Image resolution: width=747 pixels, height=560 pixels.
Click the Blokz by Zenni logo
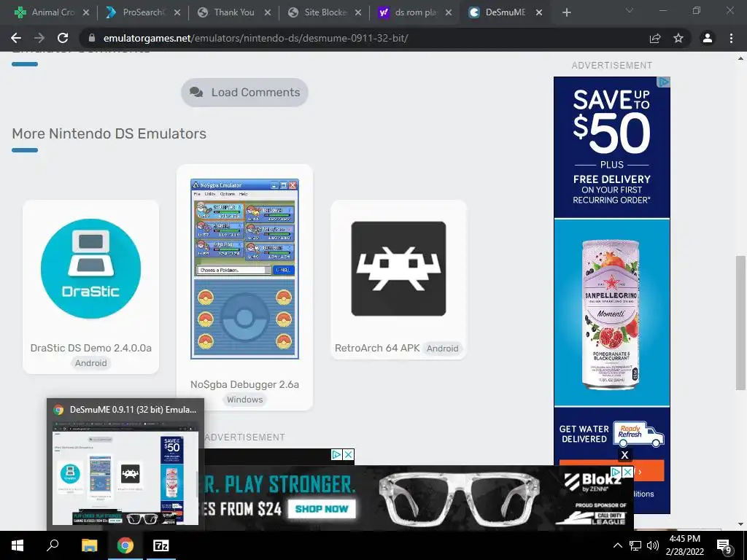pos(591,481)
